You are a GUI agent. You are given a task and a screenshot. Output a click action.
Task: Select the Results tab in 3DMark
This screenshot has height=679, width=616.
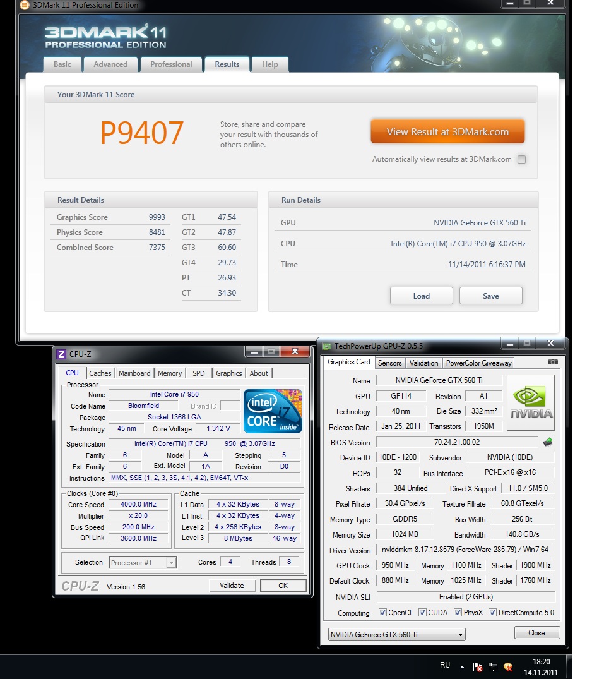click(x=227, y=64)
